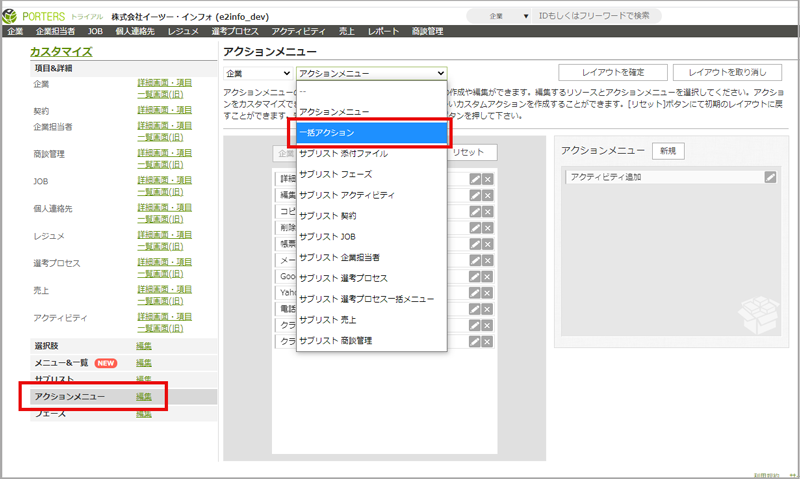Click the X icon on the 帳票 row
Viewport: 800px width, 479px height.
(x=488, y=244)
